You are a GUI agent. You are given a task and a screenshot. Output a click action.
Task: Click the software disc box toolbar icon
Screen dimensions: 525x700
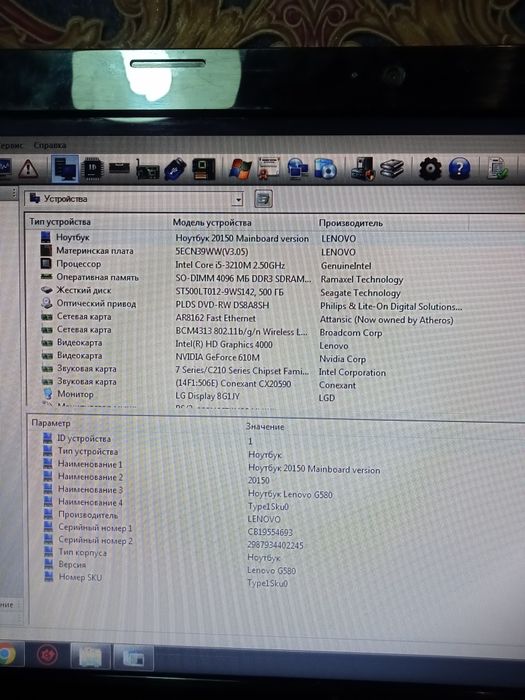pyautogui.click(x=325, y=169)
